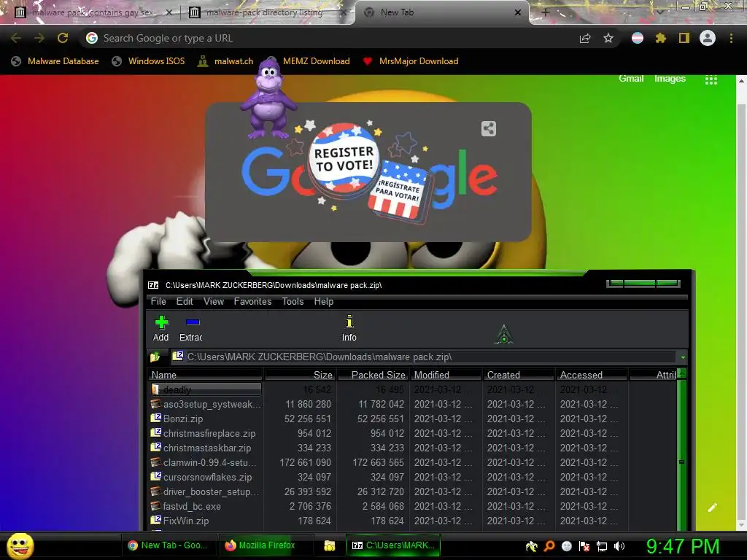The width and height of the screenshot is (747, 560).
Task: Sort by the Accessed column header
Action: point(592,375)
